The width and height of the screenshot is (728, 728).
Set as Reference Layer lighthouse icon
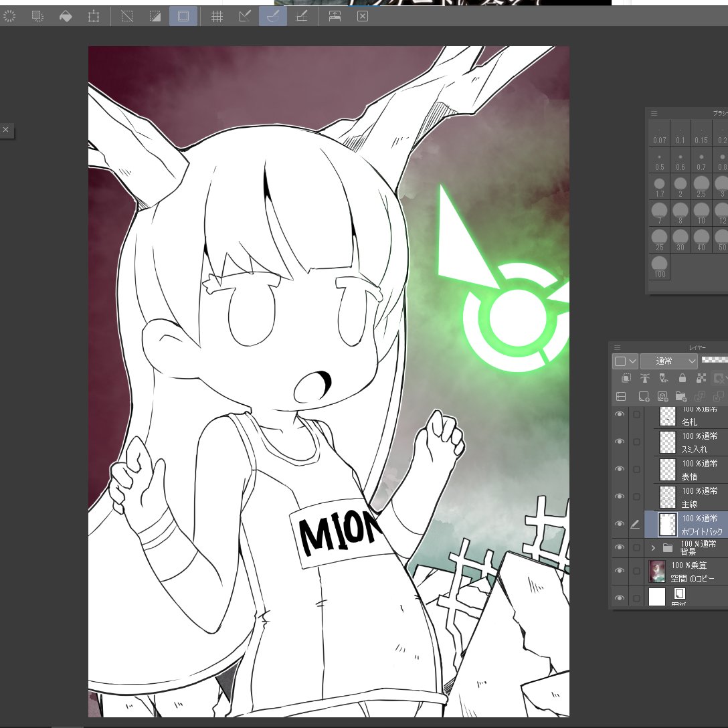[x=645, y=378]
